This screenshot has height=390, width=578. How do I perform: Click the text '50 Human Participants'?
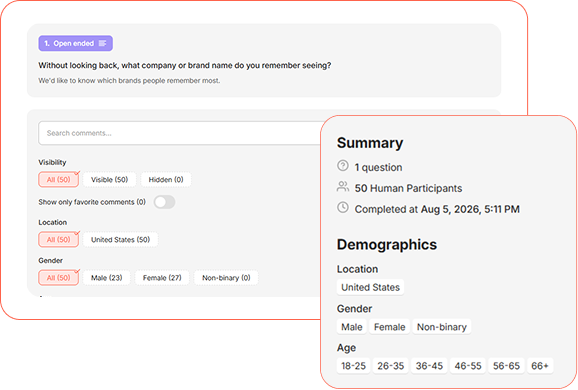(x=408, y=188)
